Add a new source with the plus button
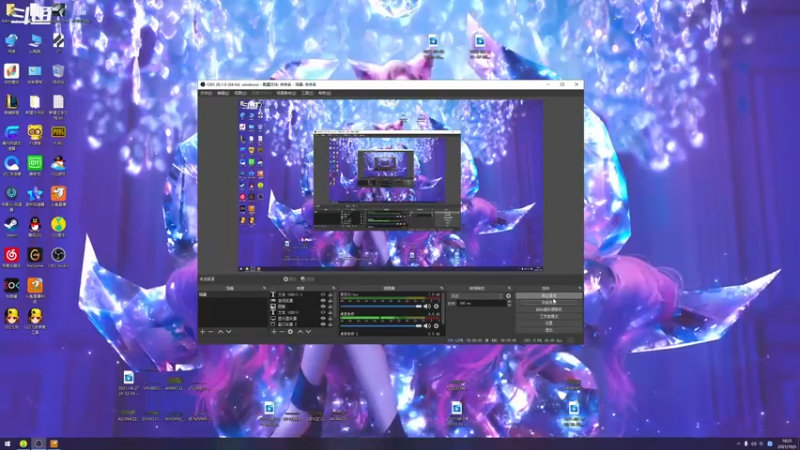 (x=274, y=332)
